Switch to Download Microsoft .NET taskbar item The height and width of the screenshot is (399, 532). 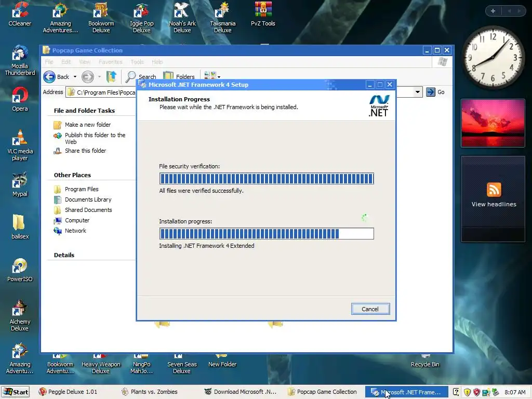[x=241, y=392]
